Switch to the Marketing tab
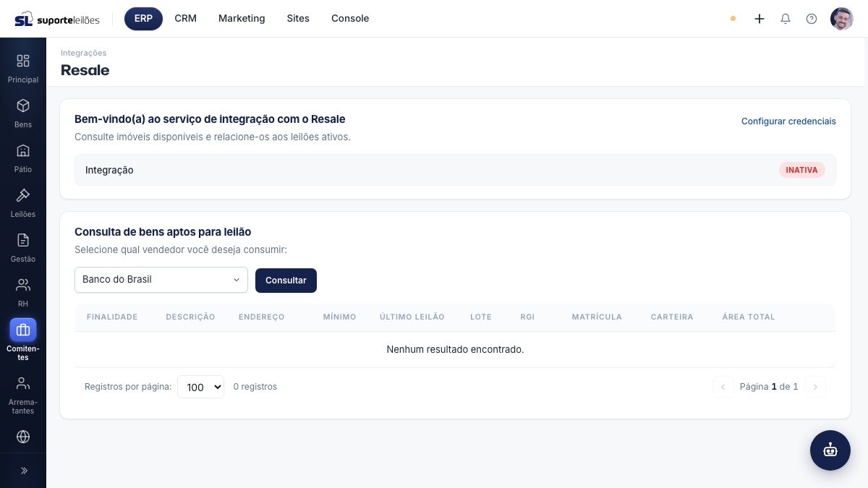868x488 pixels. (242, 19)
